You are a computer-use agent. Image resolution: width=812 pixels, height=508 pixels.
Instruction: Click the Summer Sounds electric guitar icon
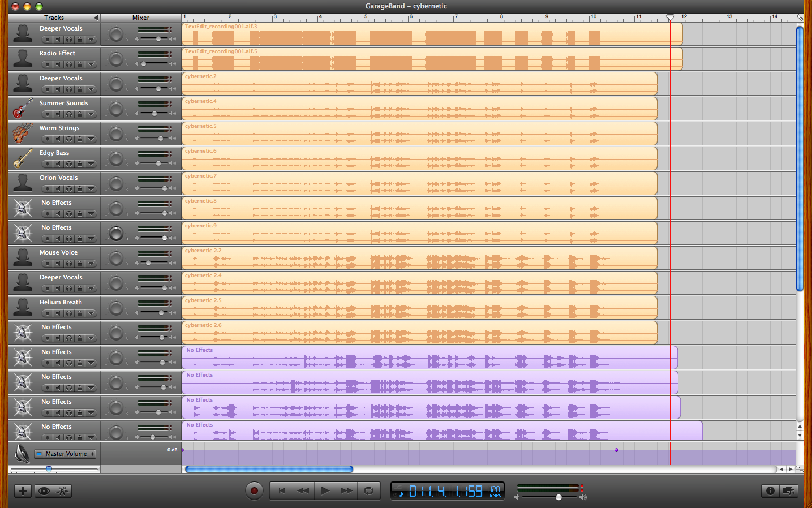[23, 107]
